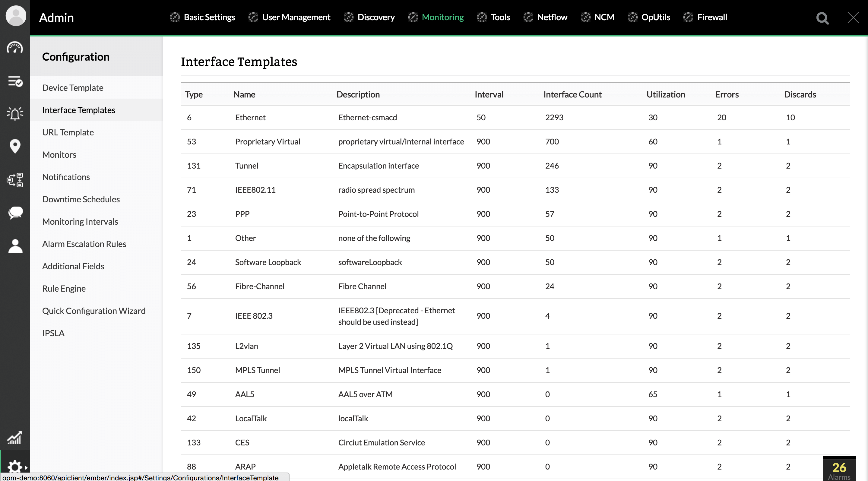
Task: Select Device Template in Configuration list
Action: point(73,87)
